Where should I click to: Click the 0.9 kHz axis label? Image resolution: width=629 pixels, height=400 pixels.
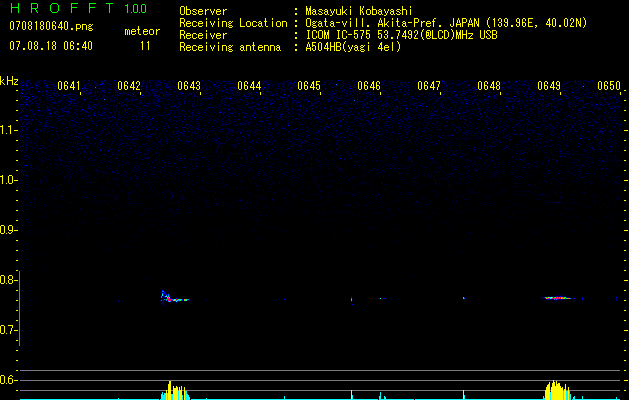[8, 230]
